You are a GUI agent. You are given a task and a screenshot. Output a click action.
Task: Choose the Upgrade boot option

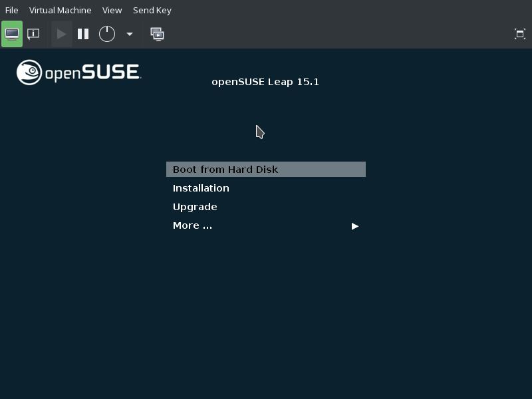(x=194, y=207)
